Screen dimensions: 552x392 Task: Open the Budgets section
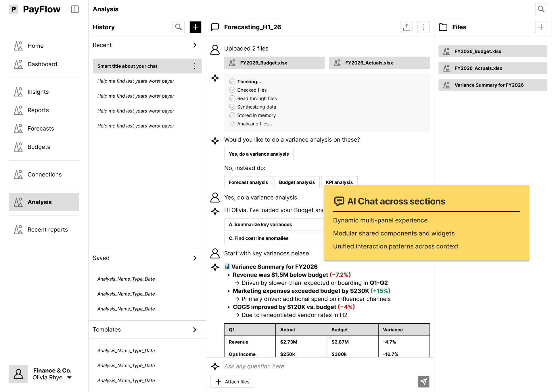[x=44, y=147]
